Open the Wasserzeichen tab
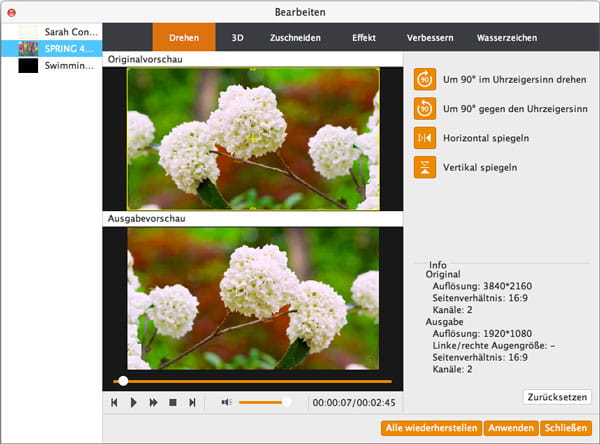 507,38
